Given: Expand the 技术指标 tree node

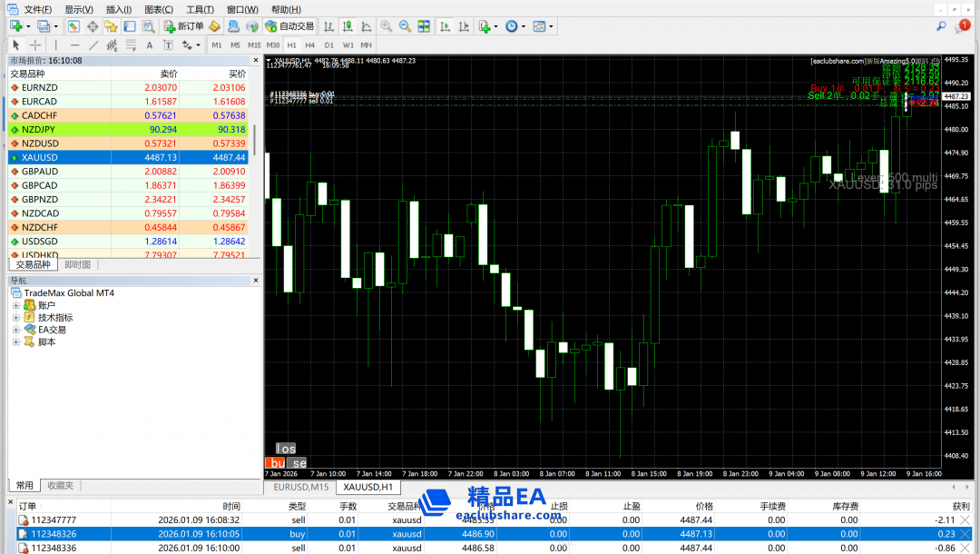Looking at the screenshot, I should 16,318.
